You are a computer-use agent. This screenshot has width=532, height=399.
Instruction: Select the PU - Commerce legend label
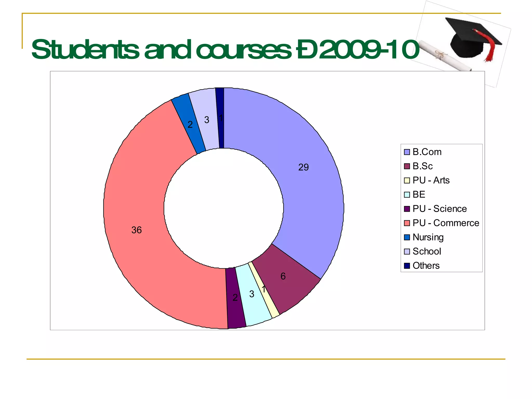(446, 223)
